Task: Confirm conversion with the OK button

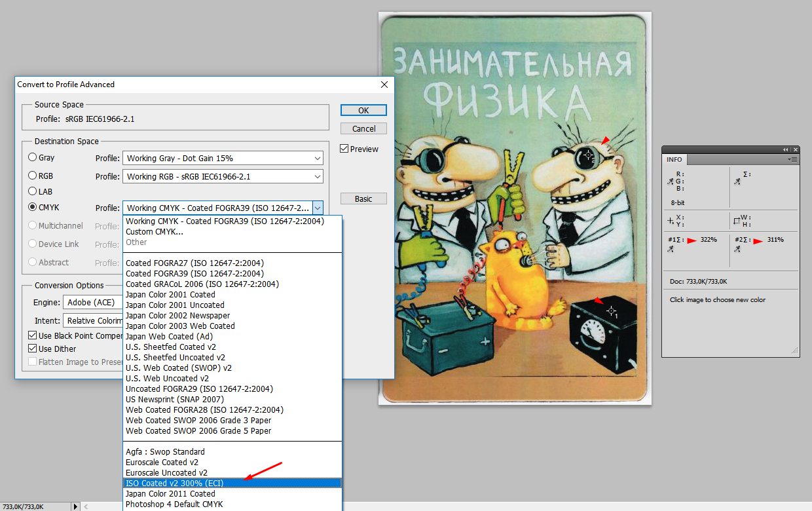Action: coord(363,110)
